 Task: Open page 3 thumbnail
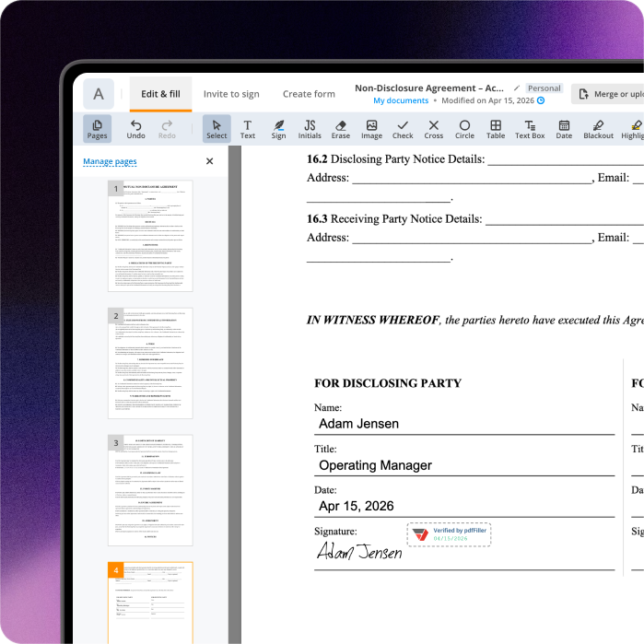(x=150, y=490)
